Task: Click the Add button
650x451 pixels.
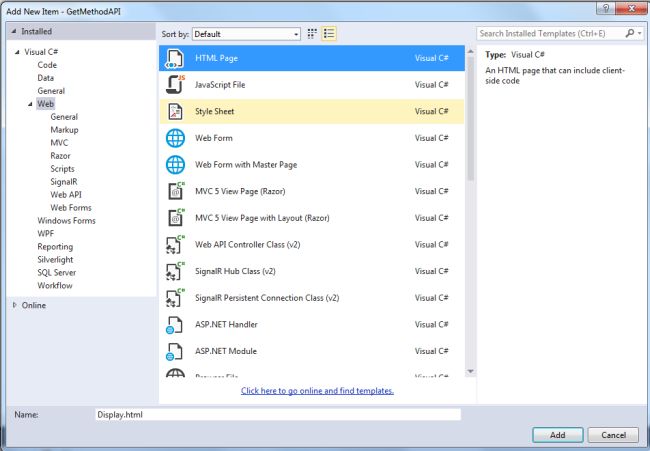Action: pyautogui.click(x=558, y=435)
